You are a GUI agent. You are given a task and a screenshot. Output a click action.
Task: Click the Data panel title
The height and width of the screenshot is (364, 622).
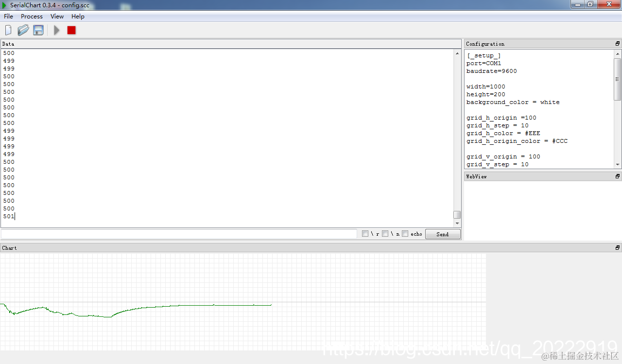pos(8,44)
